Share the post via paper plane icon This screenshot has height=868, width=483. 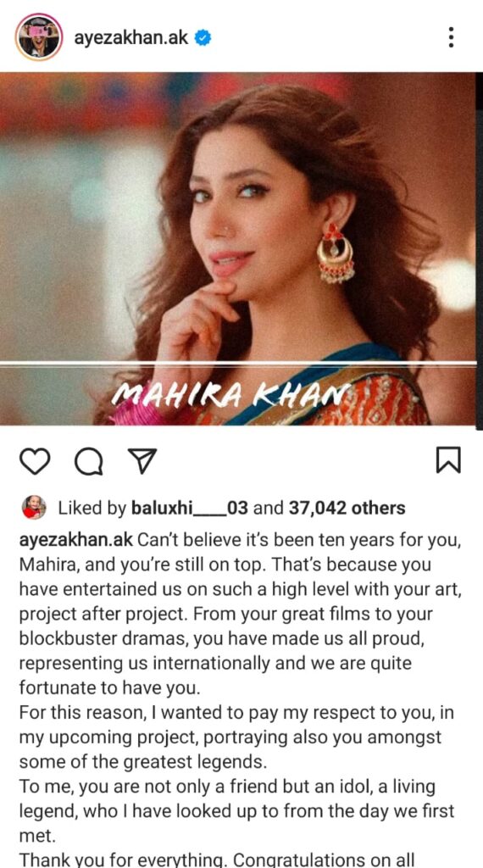click(x=142, y=460)
